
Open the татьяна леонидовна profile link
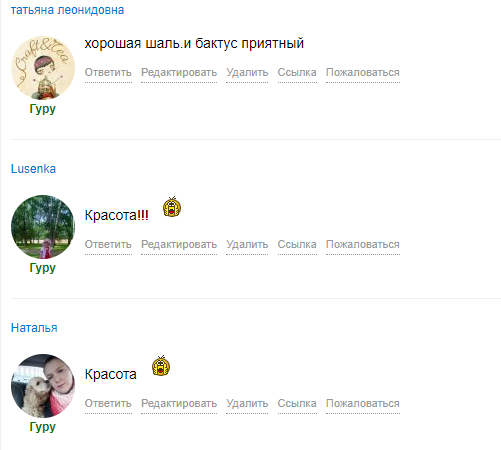pos(67,10)
